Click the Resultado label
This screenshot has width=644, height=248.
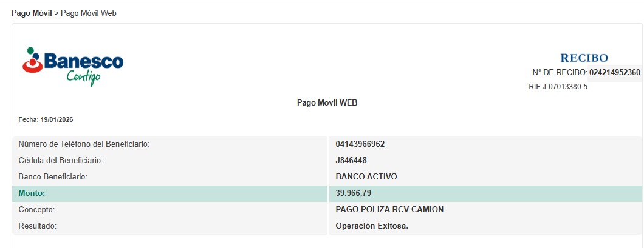pos(38,226)
